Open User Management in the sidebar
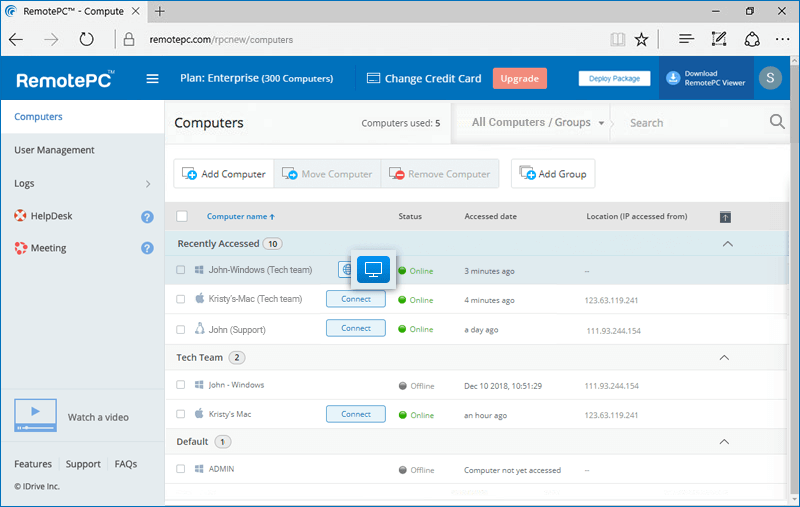Screen dimensions: 800x507 (54, 150)
